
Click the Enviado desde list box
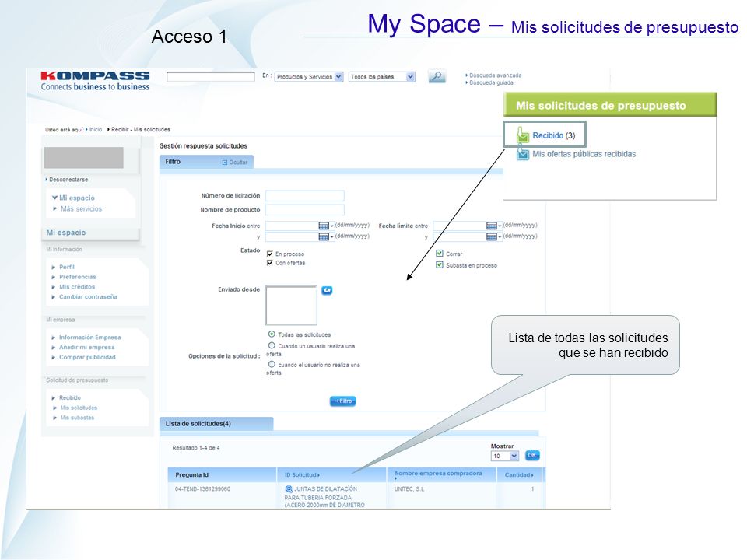291,305
